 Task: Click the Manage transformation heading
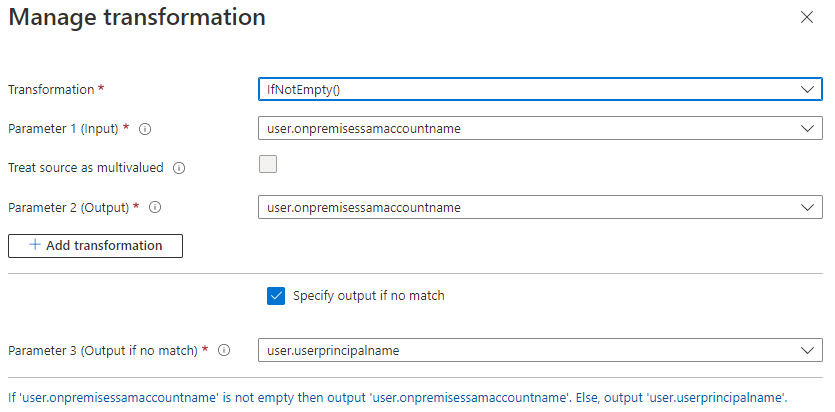[137, 17]
